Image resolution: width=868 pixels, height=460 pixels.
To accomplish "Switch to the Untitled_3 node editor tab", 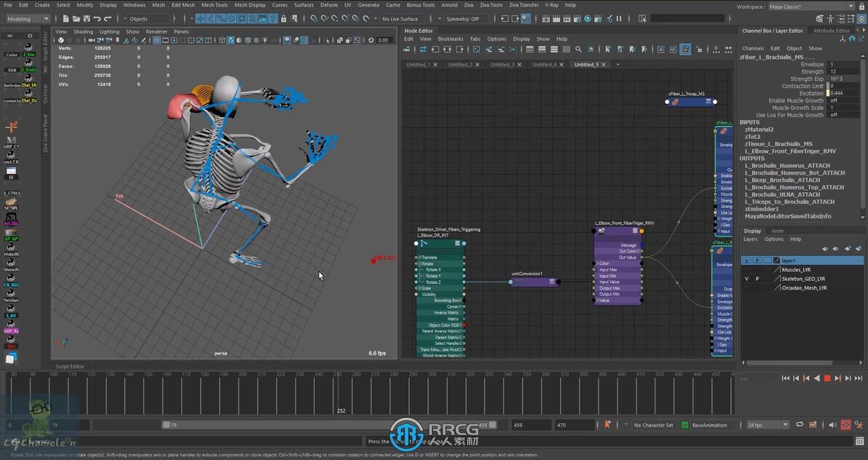I will coord(502,65).
